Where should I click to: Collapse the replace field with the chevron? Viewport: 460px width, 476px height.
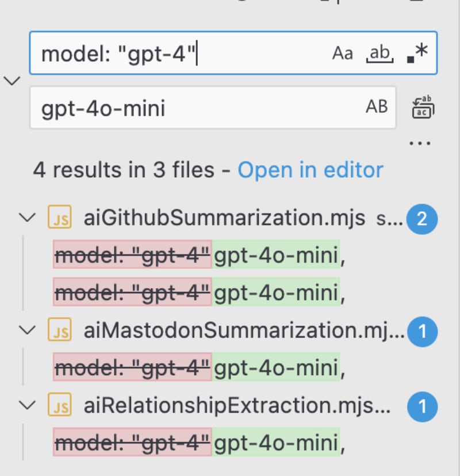[x=11, y=81]
